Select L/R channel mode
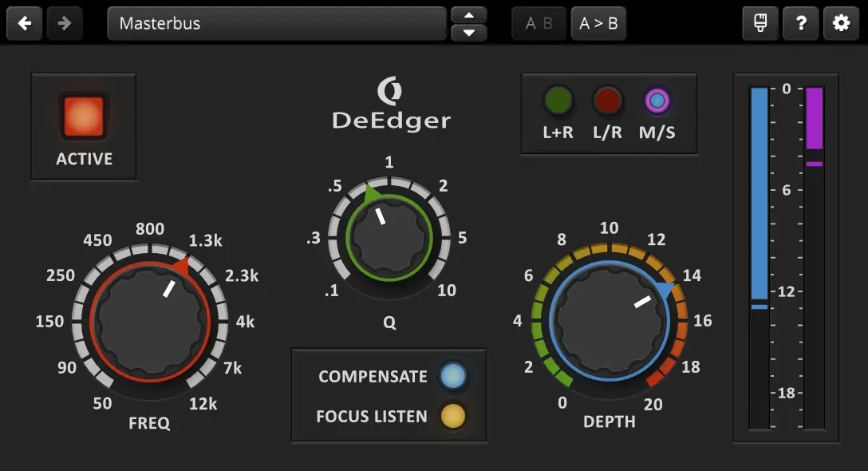Screen dimensions: 868x471 coord(607,101)
